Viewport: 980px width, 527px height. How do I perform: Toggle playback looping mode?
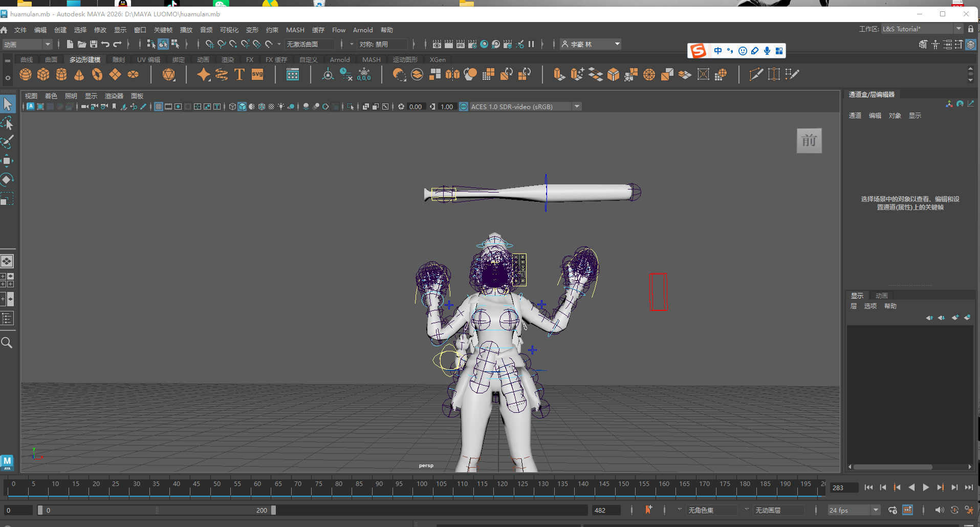point(892,510)
